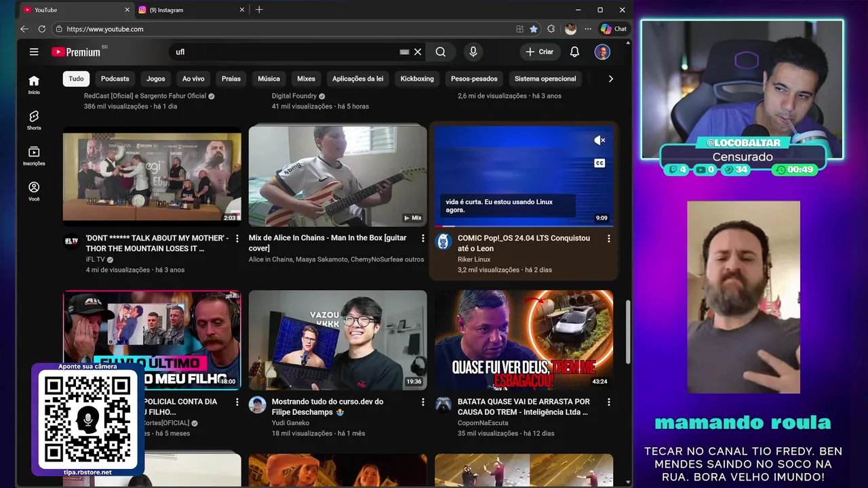Click the favorites star in address bar
868x488 pixels.
[534, 29]
